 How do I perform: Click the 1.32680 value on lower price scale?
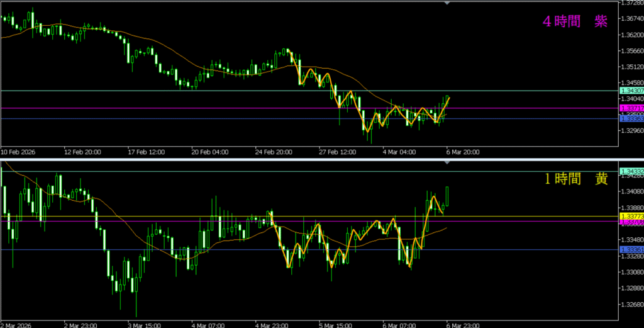pos(631,305)
